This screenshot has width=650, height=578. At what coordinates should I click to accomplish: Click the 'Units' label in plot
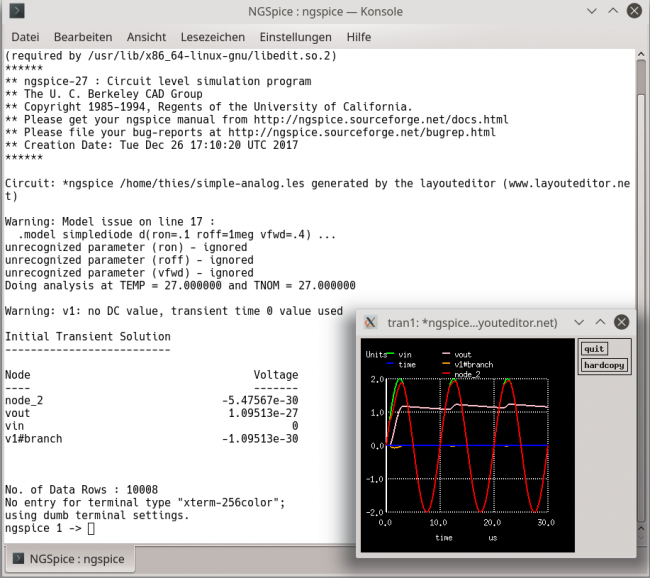tap(376, 355)
